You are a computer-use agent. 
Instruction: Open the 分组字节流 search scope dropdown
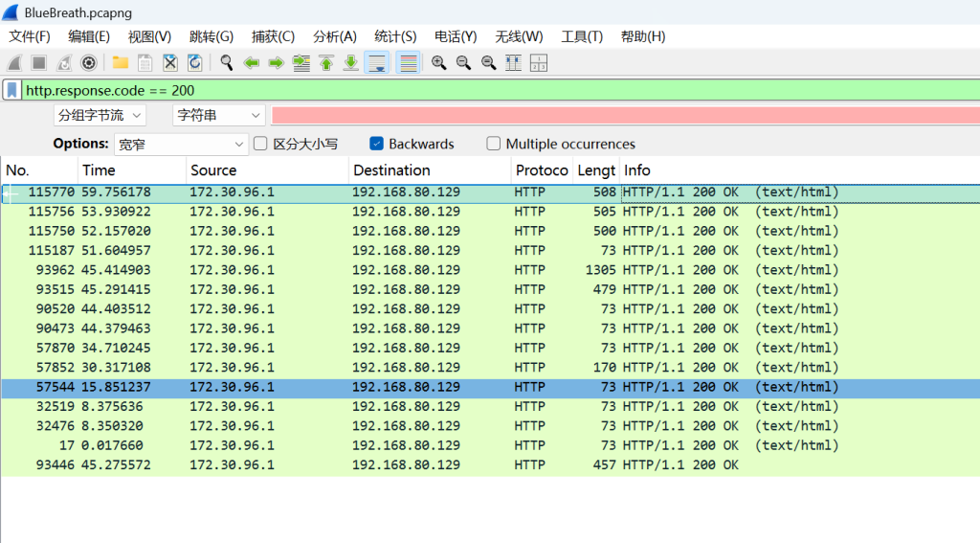coord(100,115)
